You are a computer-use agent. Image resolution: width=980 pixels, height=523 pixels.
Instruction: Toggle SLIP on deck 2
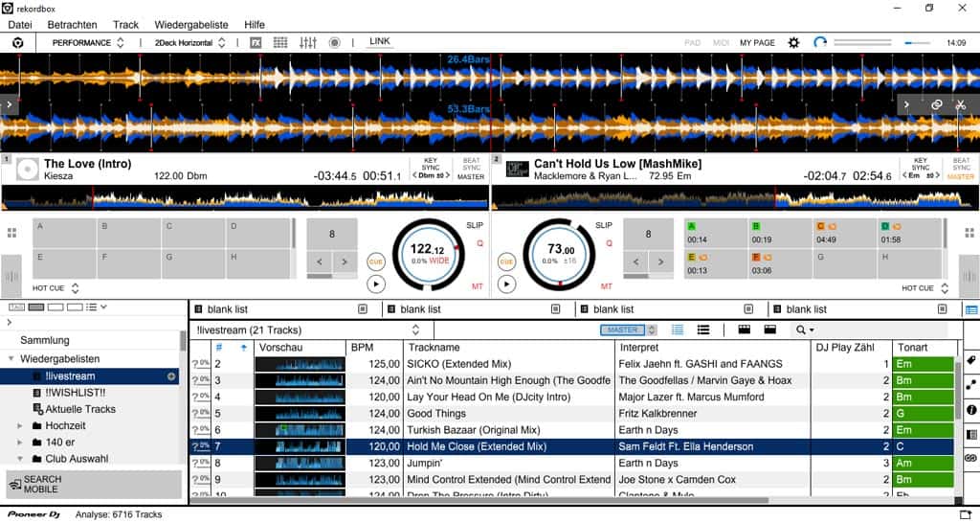pyautogui.click(x=604, y=225)
